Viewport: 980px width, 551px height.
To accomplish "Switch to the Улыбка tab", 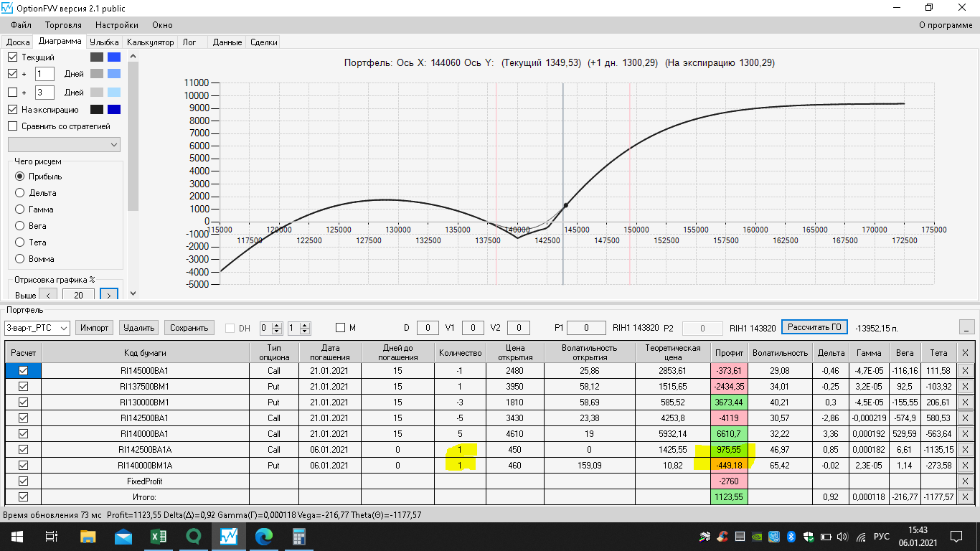I will point(104,42).
